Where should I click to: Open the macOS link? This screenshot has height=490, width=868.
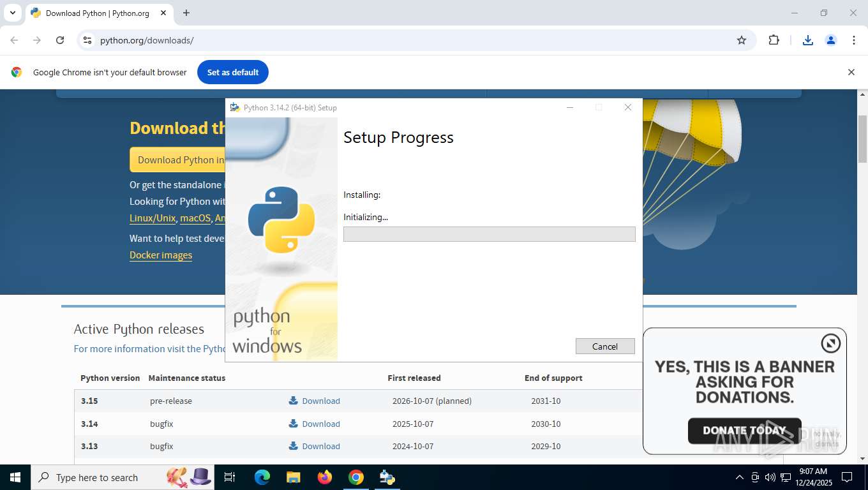195,218
